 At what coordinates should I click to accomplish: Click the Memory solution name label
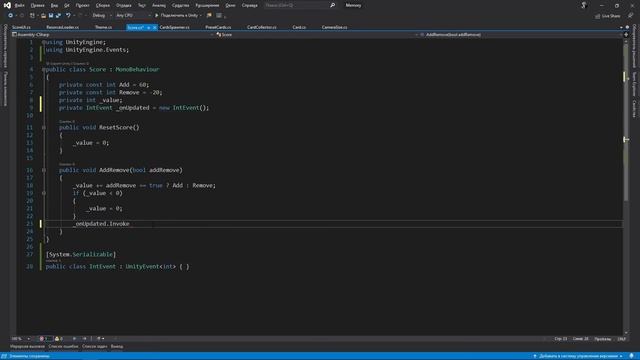point(353,5)
